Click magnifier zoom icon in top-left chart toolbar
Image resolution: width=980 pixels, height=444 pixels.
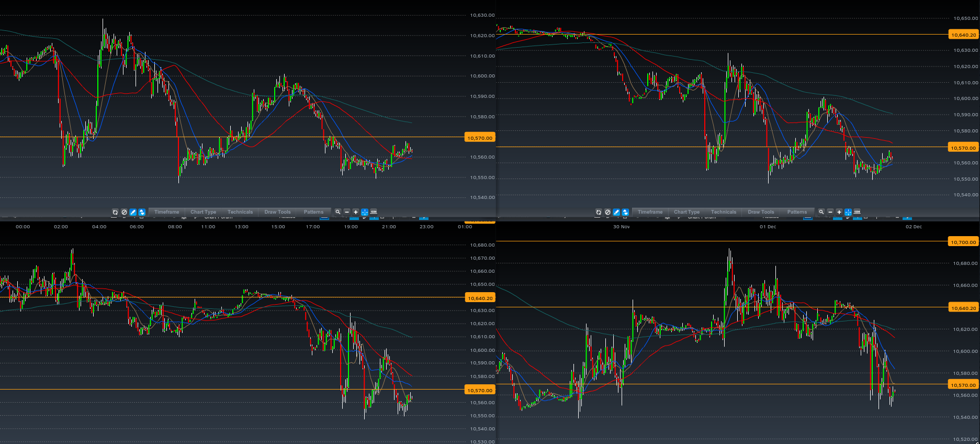tap(338, 212)
